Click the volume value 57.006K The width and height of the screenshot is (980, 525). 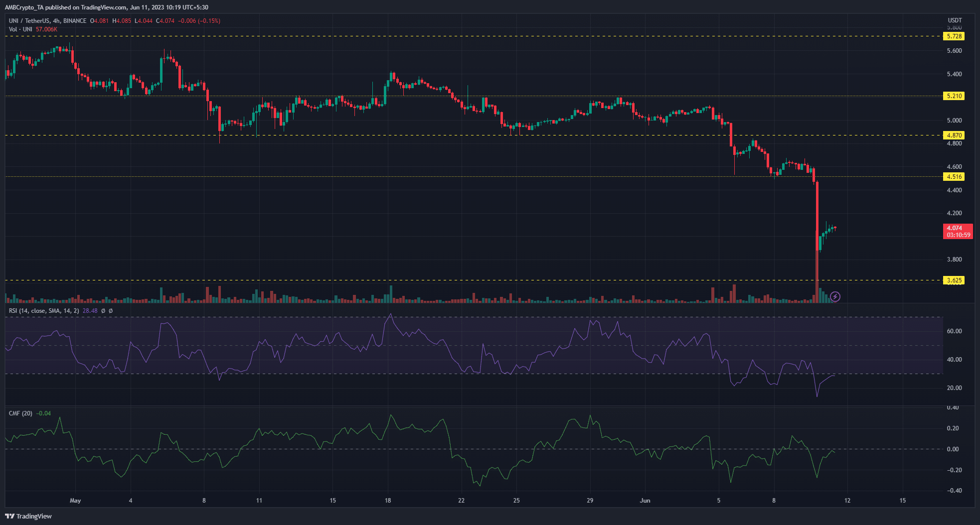point(46,29)
